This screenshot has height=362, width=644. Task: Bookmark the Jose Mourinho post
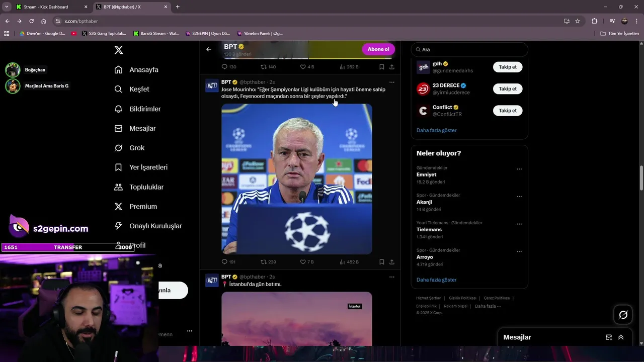tap(382, 262)
